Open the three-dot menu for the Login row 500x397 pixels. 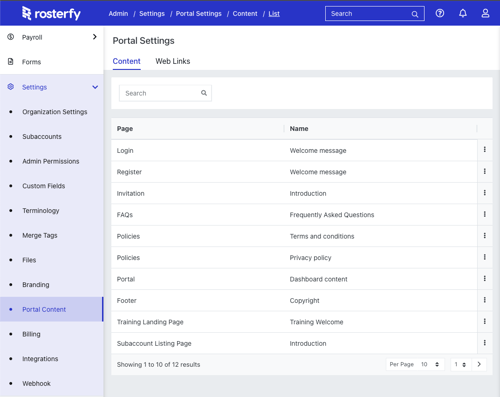click(485, 150)
